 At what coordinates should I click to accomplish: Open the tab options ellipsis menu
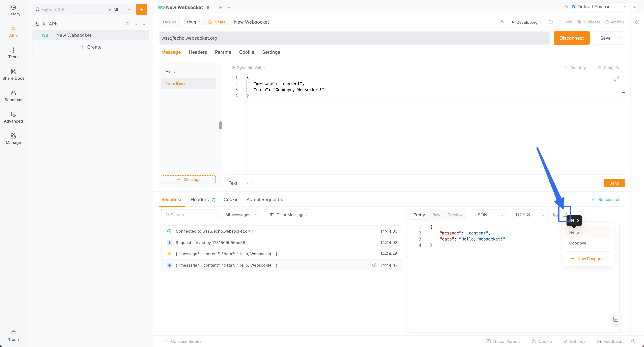pyautogui.click(x=230, y=7)
